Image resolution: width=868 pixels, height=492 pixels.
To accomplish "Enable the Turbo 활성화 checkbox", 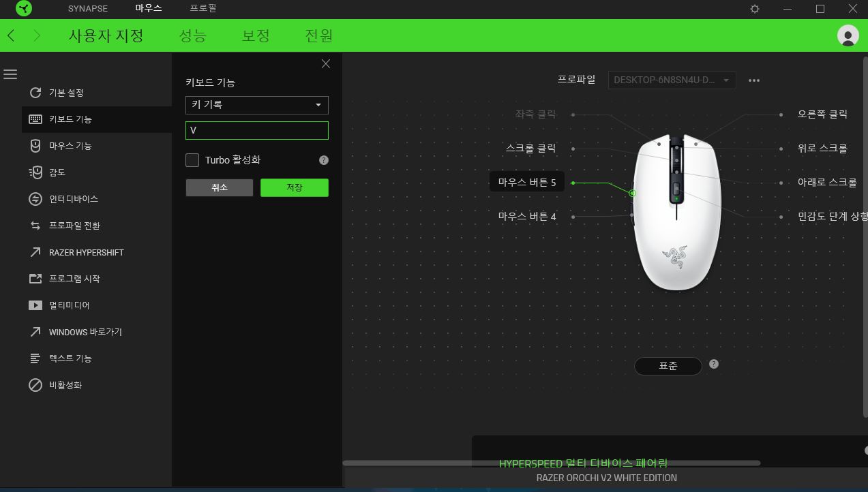I will pos(192,160).
